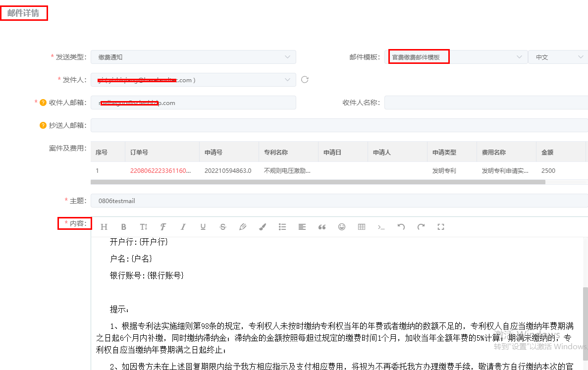
Task: Open the language dropdown showing 中文
Action: click(x=558, y=57)
